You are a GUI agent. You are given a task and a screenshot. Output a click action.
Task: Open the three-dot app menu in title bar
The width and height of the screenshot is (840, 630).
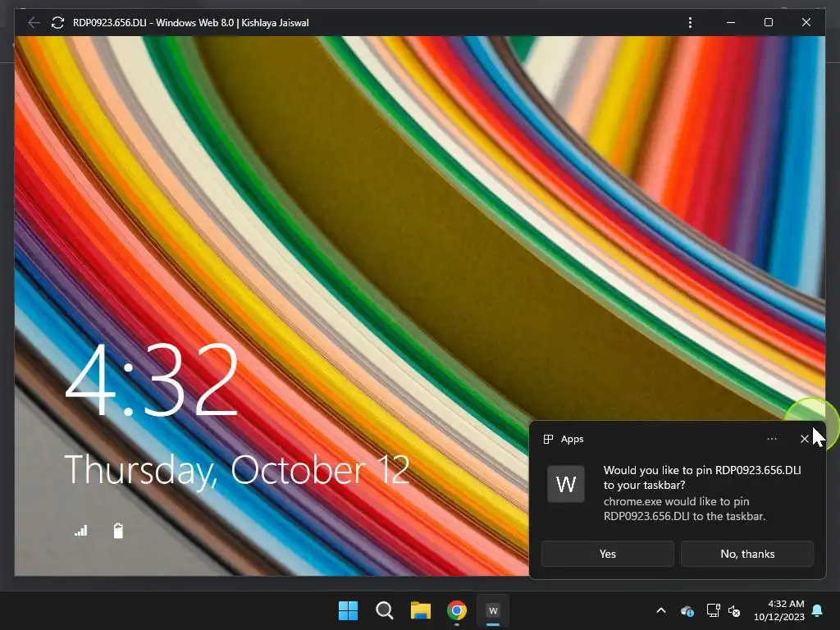point(690,22)
